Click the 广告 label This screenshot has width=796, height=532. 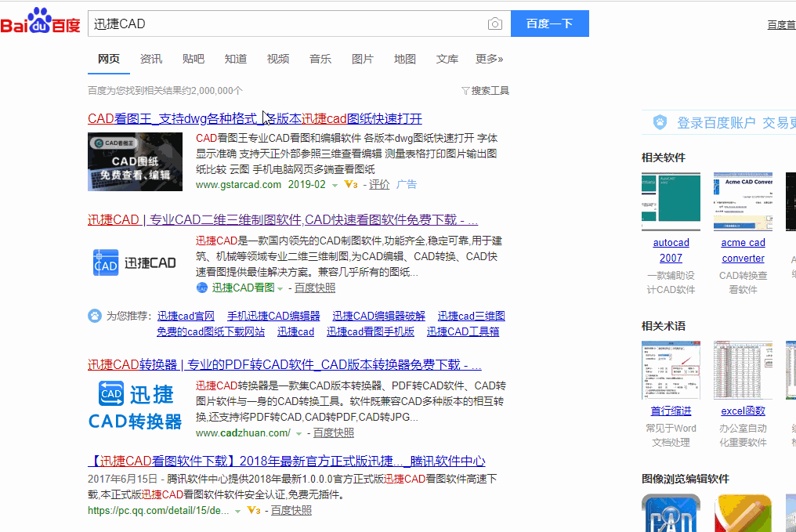406,184
